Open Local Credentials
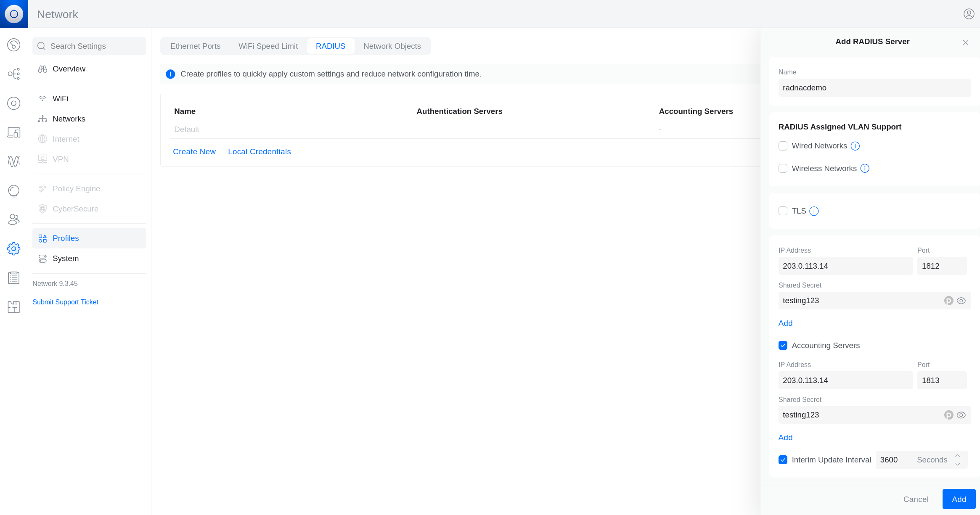Image resolution: width=980 pixels, height=515 pixels. point(259,151)
